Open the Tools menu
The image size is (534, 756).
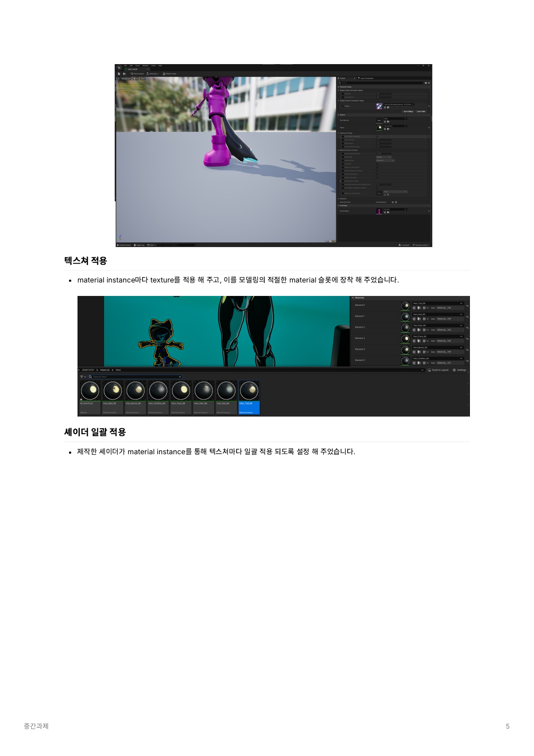153,65
